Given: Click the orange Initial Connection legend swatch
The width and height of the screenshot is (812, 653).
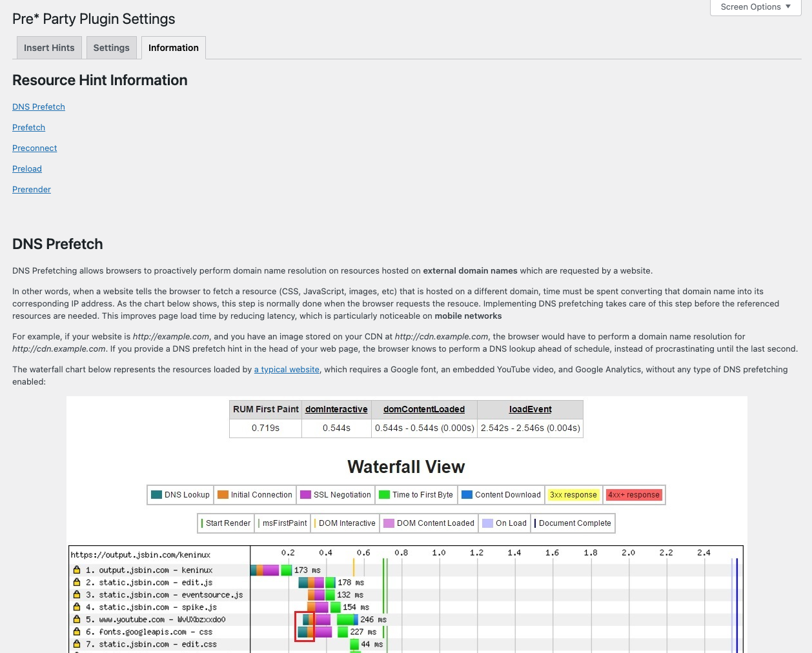Looking at the screenshot, I should 223,495.
